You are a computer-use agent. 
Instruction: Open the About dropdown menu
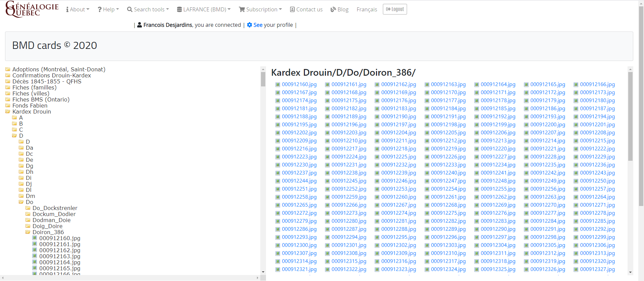(x=78, y=9)
